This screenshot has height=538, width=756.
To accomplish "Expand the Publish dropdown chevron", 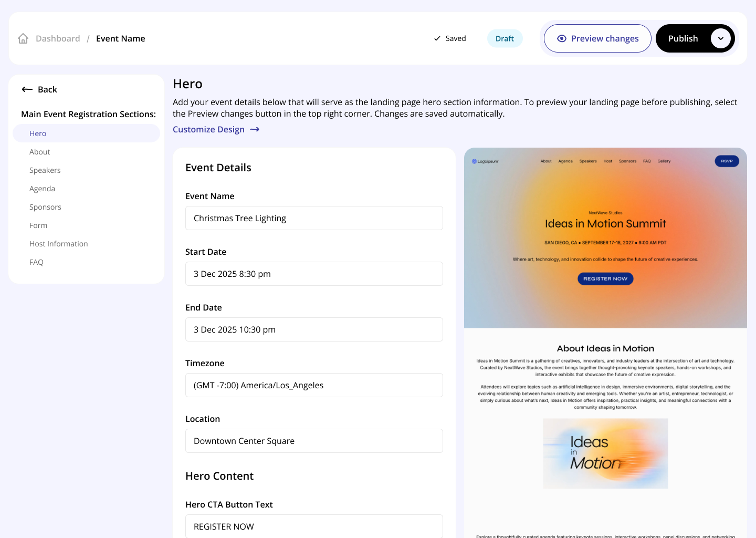I will [721, 38].
